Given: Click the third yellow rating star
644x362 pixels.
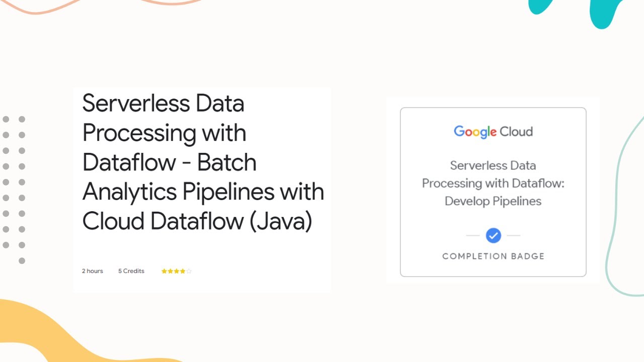Looking at the screenshot, I should (x=177, y=271).
